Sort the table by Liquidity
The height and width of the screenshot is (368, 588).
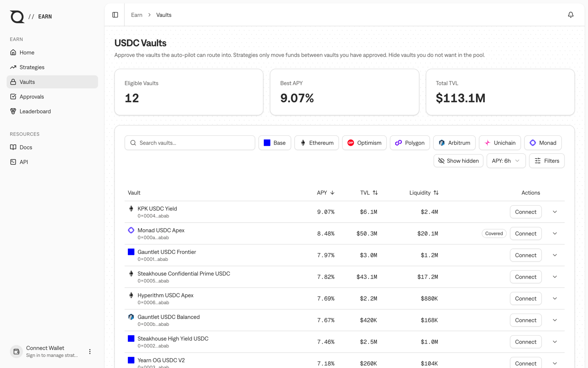click(x=424, y=193)
